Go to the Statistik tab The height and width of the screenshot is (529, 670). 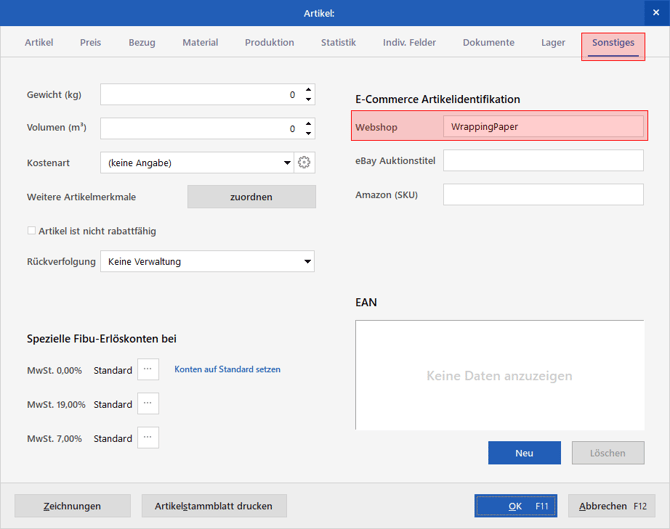[338, 42]
